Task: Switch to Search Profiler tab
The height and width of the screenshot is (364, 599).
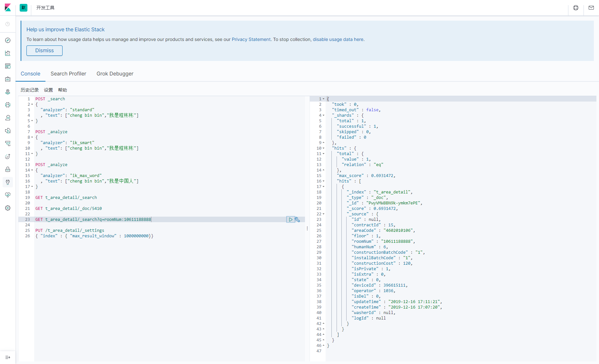Action: (68, 74)
